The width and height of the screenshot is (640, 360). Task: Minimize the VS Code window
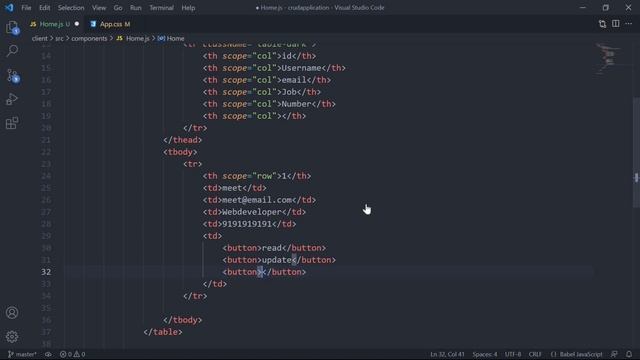tap(583, 7)
